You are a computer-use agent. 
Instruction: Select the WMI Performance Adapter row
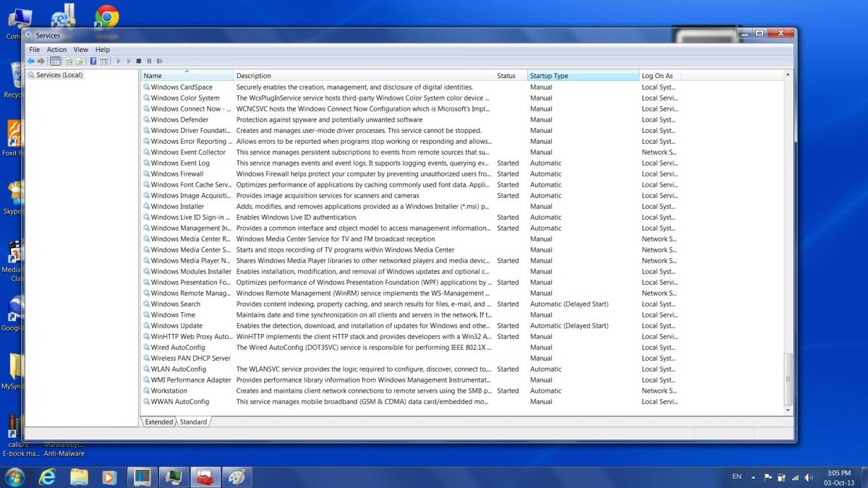(x=411, y=380)
